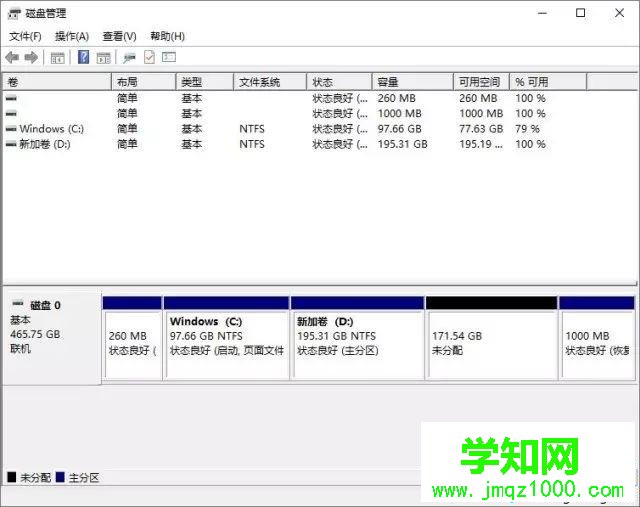Click the checkmark document properties icon
This screenshot has width=640, height=507.
pos(149,57)
